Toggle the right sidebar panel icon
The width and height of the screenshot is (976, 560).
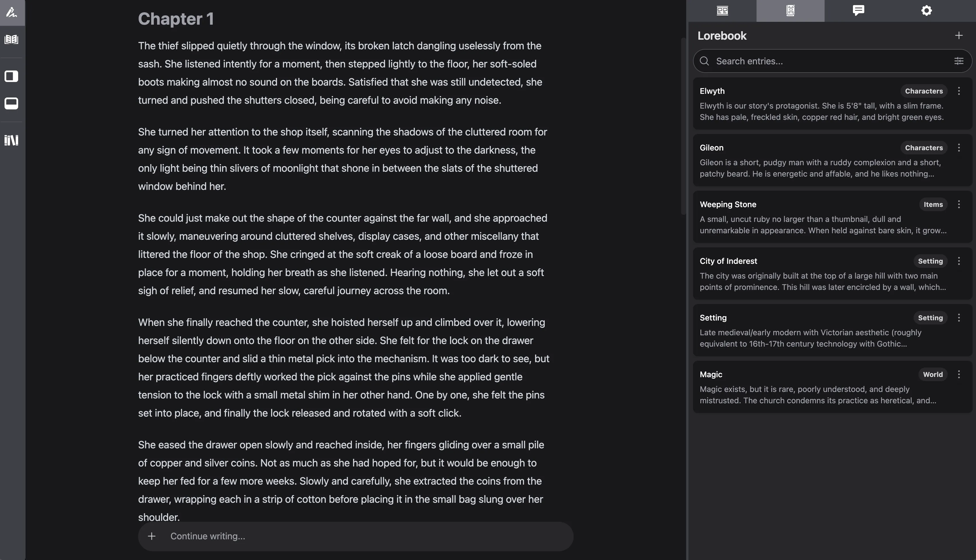pos(12,76)
